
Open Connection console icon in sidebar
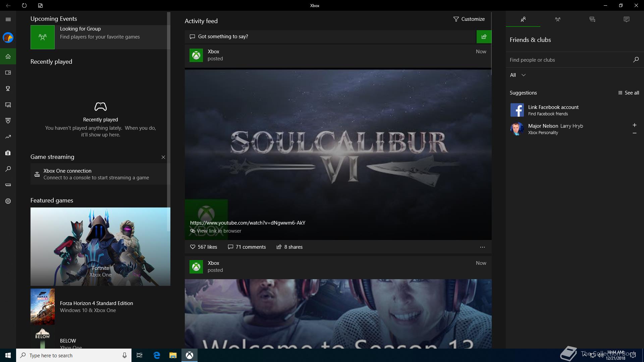8,185
